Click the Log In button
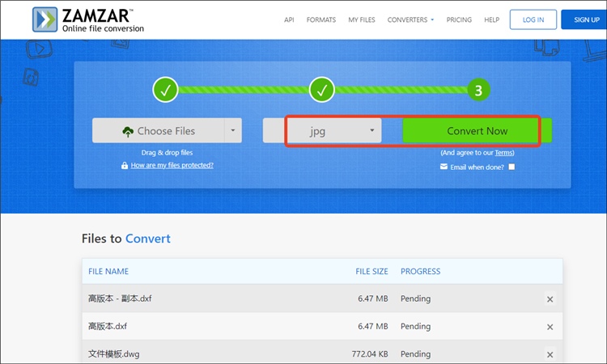 (x=533, y=19)
